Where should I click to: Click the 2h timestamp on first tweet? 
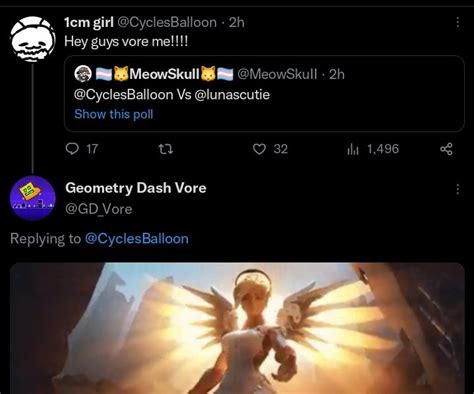[236, 22]
